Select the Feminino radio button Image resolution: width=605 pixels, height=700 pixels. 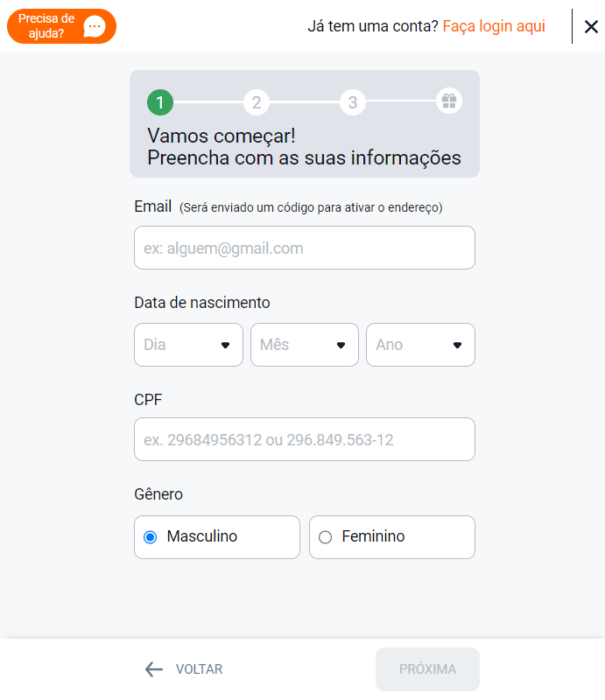(x=326, y=537)
